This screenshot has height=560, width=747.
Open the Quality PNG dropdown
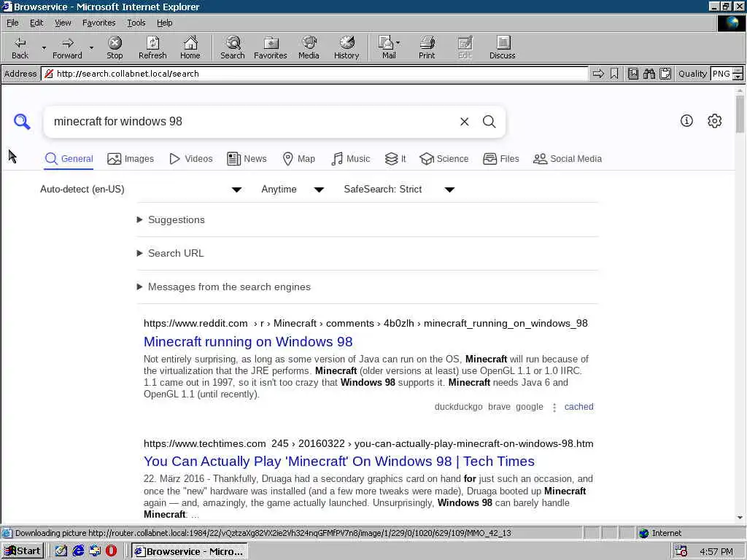point(738,74)
